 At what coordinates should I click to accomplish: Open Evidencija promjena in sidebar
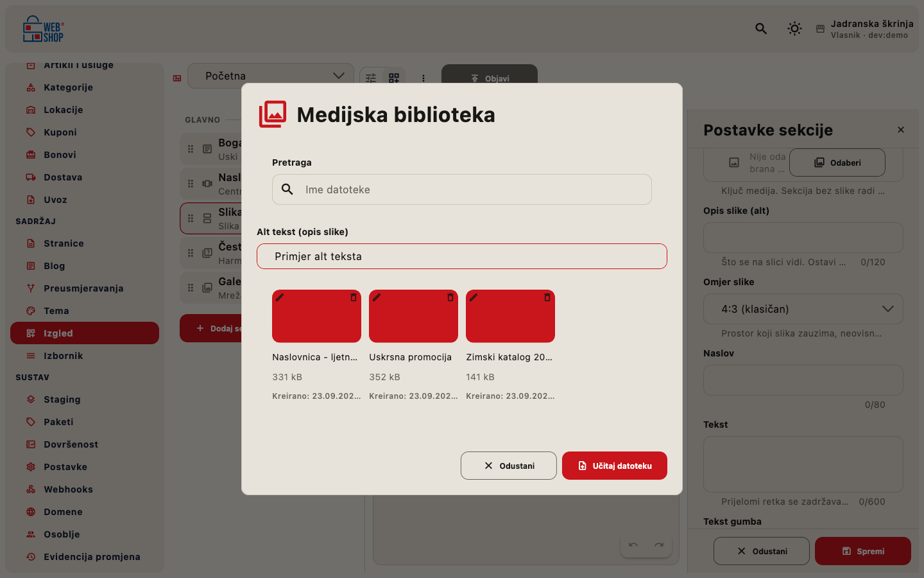point(85,557)
